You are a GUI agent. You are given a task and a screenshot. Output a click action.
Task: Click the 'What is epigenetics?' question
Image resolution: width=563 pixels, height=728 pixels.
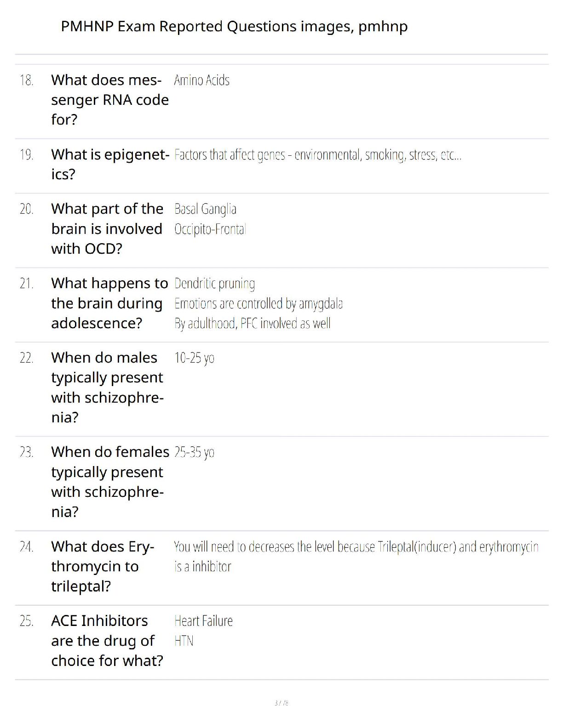[x=110, y=164]
